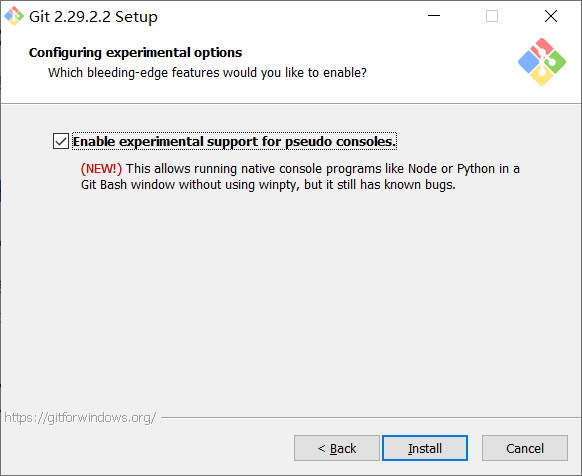The image size is (582, 476).
Task: Click the description line mentioning winpty
Action: [268, 185]
